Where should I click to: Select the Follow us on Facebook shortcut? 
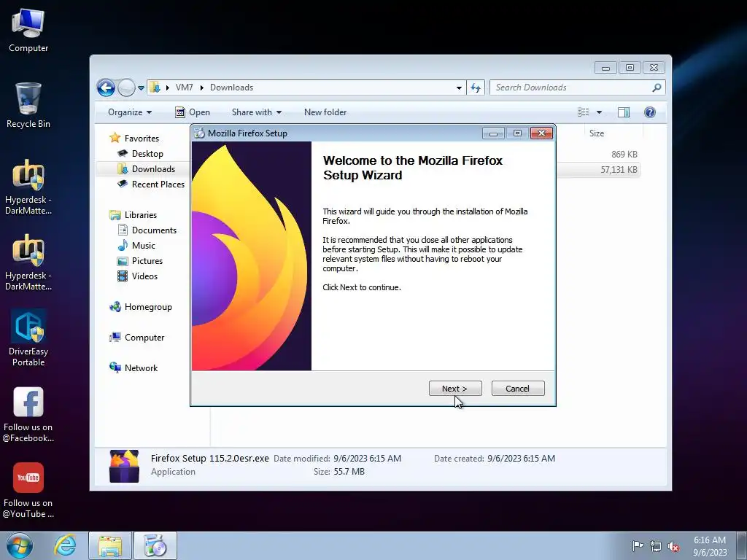pos(28,414)
